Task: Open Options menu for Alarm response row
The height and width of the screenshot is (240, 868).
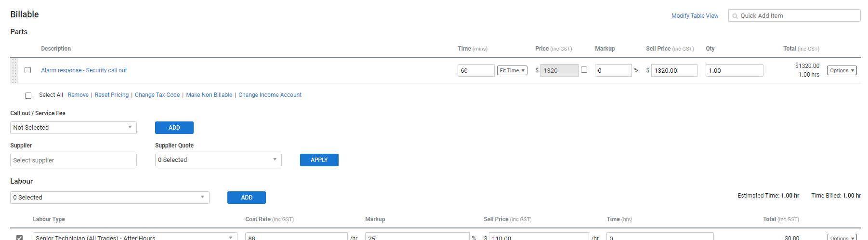Action: pyautogui.click(x=842, y=70)
